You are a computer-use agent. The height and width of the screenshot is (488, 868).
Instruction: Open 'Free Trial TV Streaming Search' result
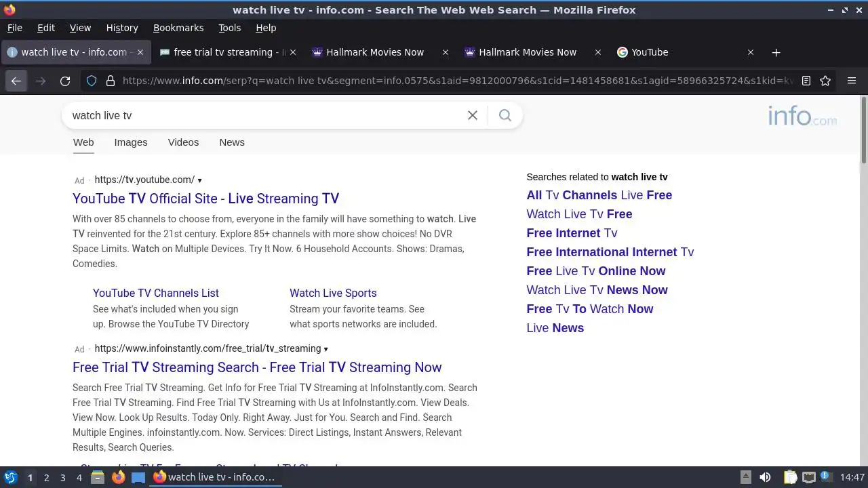[257, 367]
